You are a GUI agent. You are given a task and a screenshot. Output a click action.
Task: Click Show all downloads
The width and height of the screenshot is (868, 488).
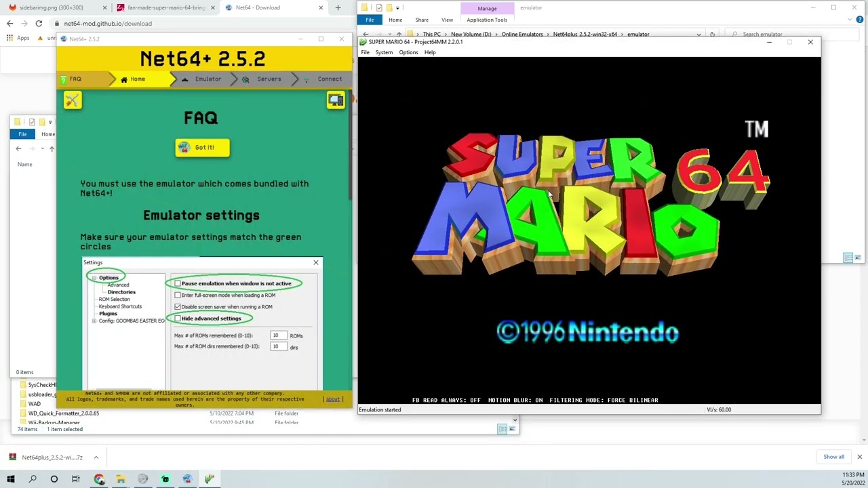point(833,457)
